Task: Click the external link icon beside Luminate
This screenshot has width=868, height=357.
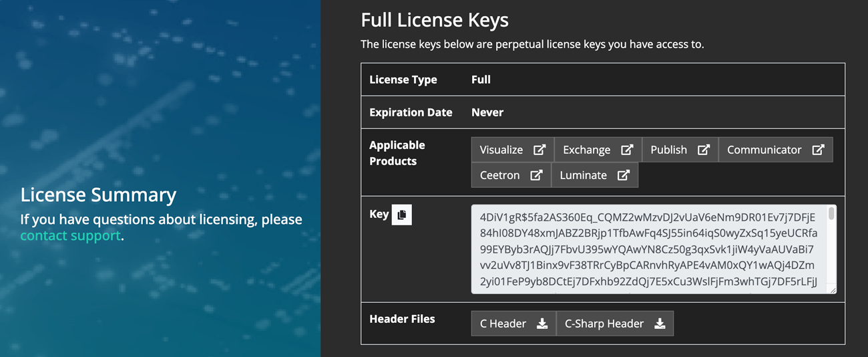Action: tap(624, 175)
